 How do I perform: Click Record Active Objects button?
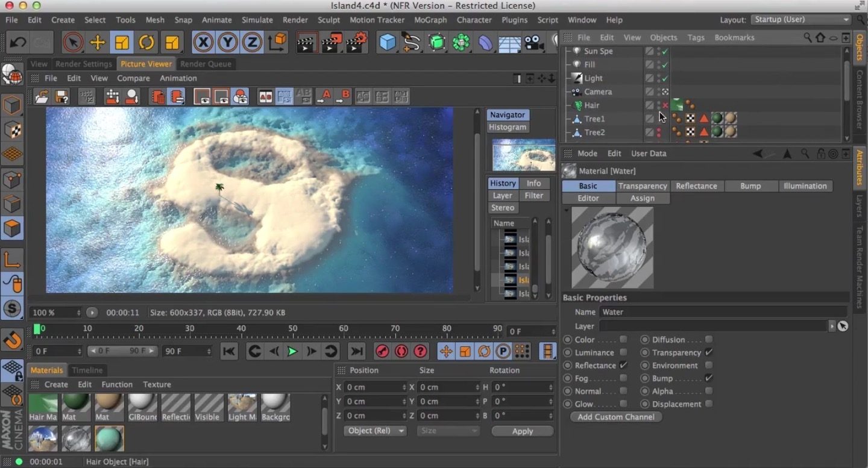(382, 351)
